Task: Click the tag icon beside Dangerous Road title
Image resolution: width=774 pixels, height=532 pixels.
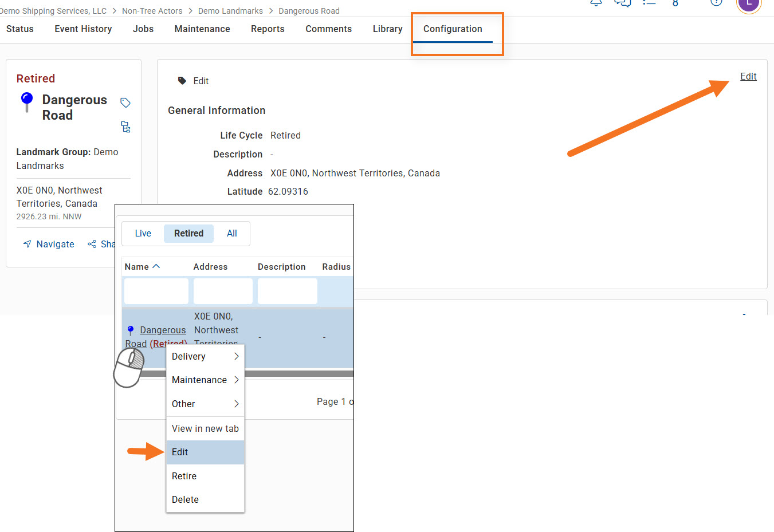Action: pos(125,103)
